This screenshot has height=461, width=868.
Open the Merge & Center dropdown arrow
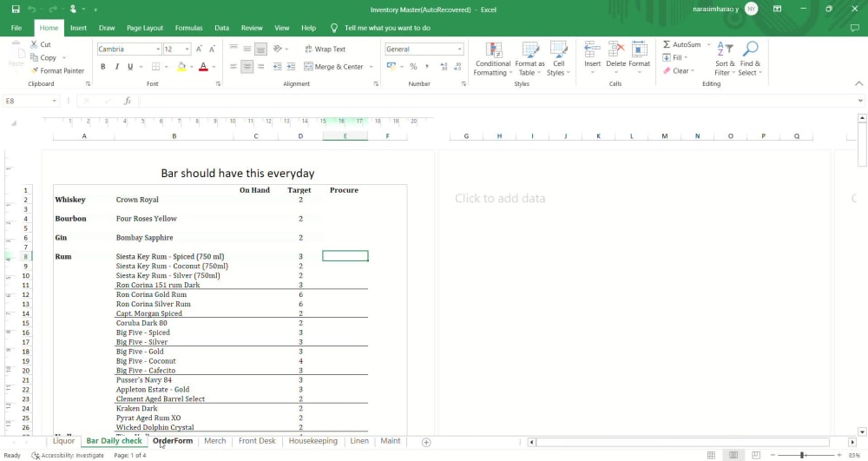[371, 67]
